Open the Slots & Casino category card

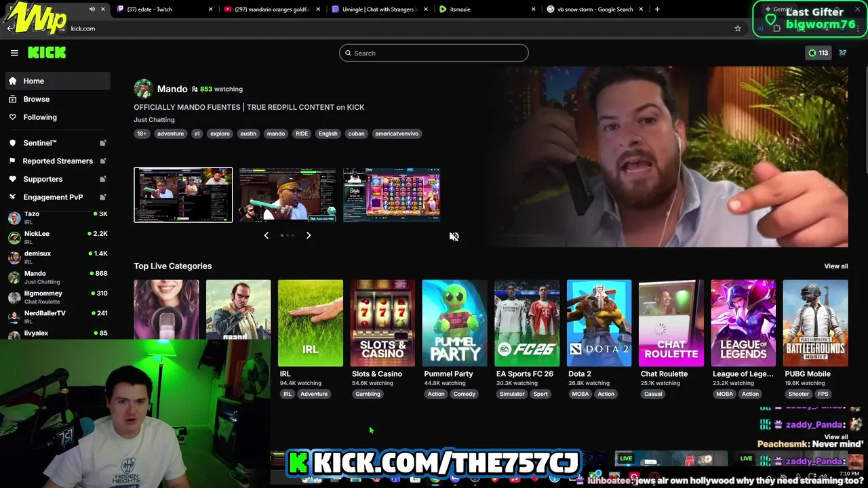click(382, 323)
